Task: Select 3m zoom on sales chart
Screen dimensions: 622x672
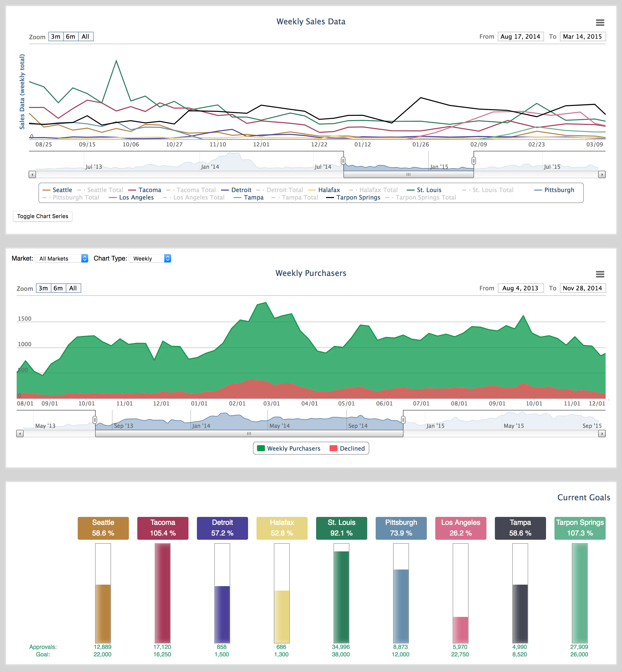Action: (x=56, y=36)
